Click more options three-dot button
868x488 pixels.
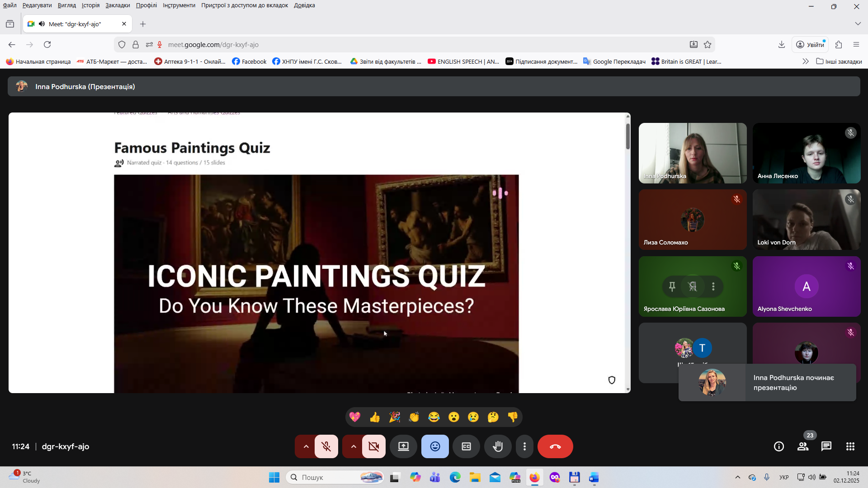524,446
